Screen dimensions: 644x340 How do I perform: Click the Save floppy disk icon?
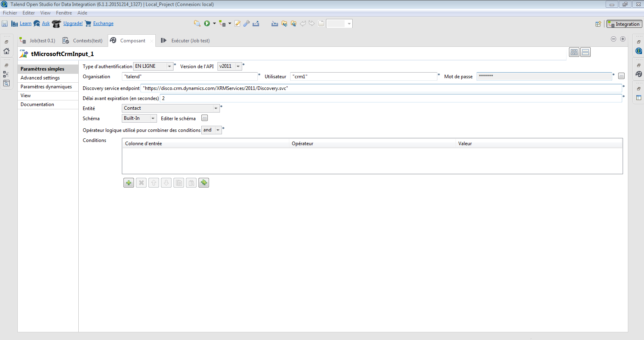(5, 24)
